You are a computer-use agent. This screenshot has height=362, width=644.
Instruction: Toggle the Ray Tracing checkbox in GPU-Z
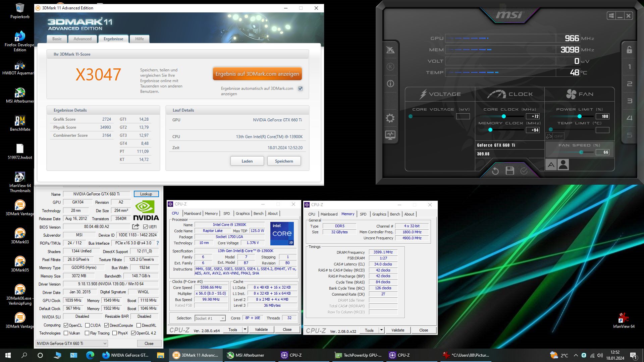coord(87,333)
